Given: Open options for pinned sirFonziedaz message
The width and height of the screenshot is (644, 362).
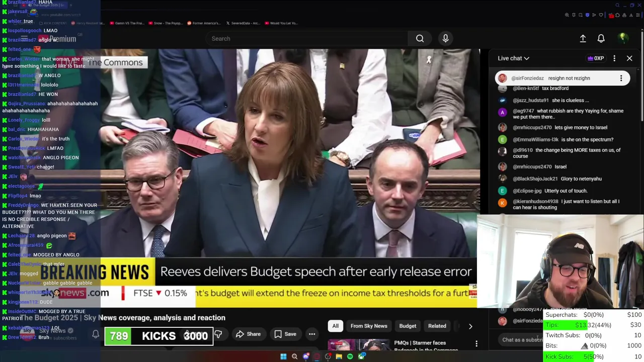Looking at the screenshot, I should click(621, 78).
